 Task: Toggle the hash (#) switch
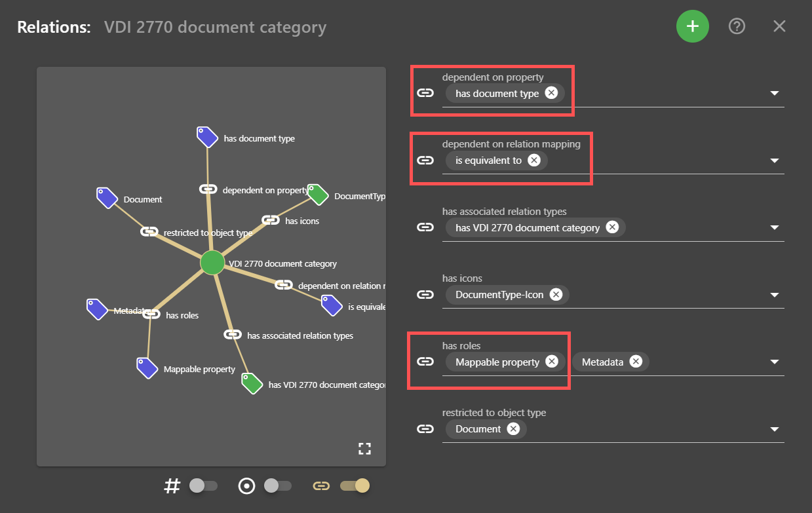point(203,485)
